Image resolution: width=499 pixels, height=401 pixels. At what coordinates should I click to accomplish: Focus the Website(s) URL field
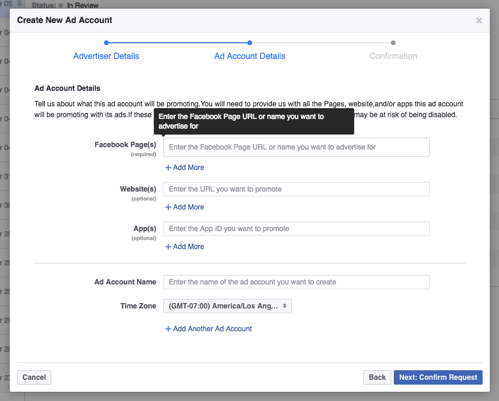pyautogui.click(x=296, y=189)
